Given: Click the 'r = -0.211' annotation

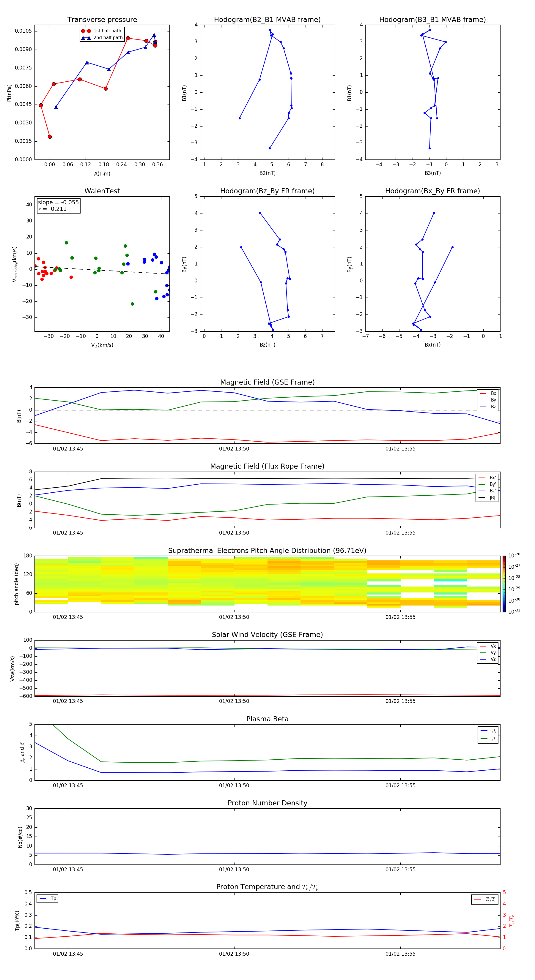Looking at the screenshot, I should click(x=53, y=209).
